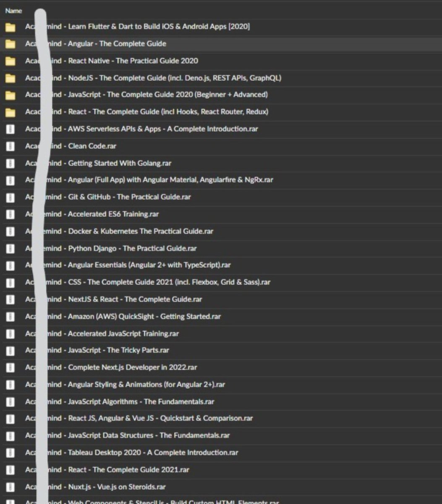
Task: Select "JavaScript Algorithms - The Fundamentals.rar"
Action: 141,402
